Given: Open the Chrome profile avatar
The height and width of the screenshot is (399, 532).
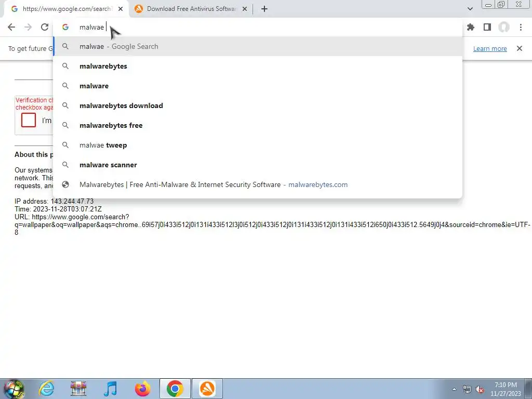Looking at the screenshot, I should click(x=504, y=27).
